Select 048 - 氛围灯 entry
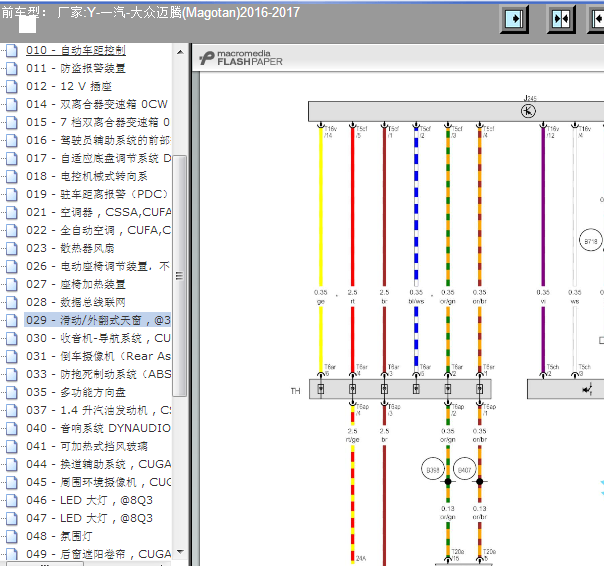The height and width of the screenshot is (566, 604). (59, 536)
